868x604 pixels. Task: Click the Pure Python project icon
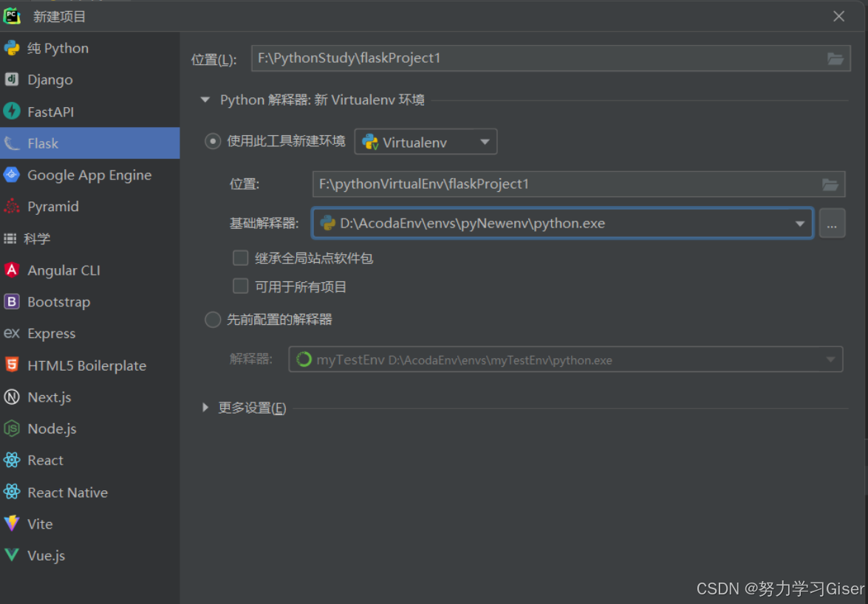[12, 48]
